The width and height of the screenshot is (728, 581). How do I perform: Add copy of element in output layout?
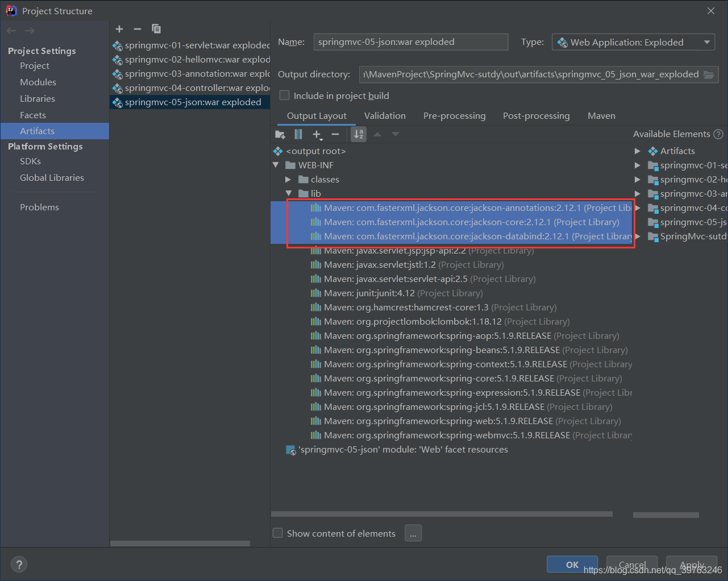coord(317,134)
